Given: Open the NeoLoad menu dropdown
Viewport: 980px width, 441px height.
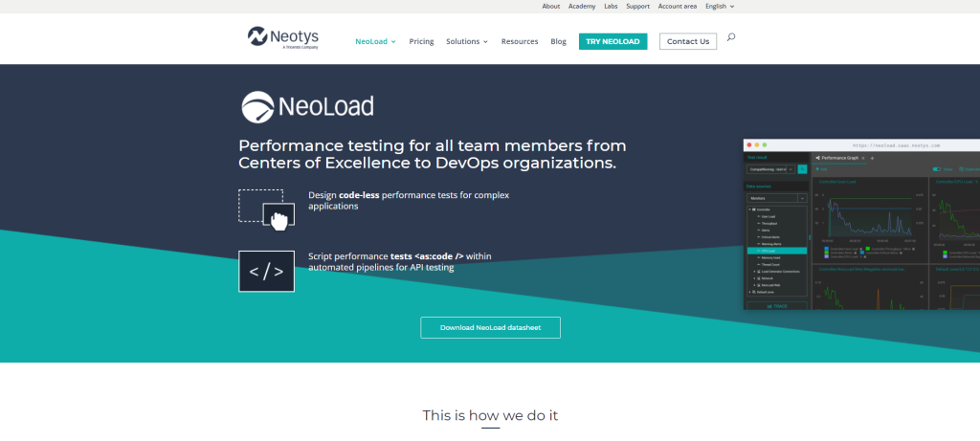Looking at the screenshot, I should pos(375,42).
